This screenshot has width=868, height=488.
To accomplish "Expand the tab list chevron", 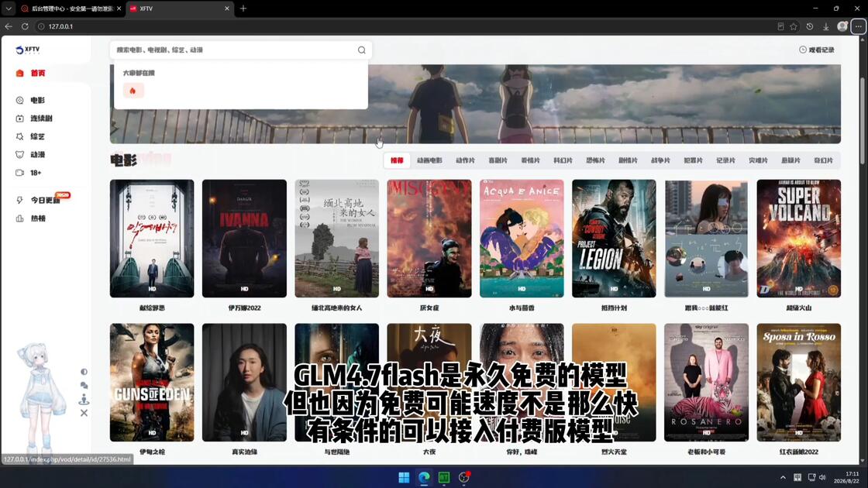I will [9, 9].
